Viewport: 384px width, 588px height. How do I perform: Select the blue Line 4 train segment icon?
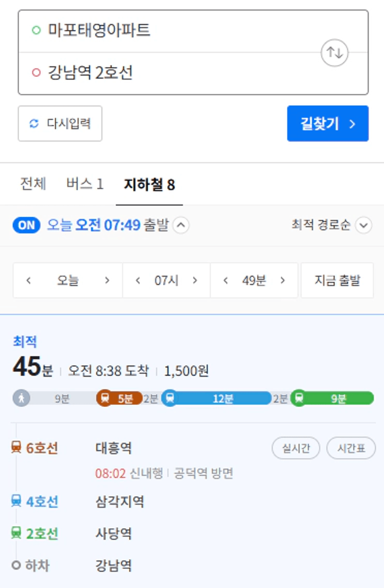click(x=170, y=398)
